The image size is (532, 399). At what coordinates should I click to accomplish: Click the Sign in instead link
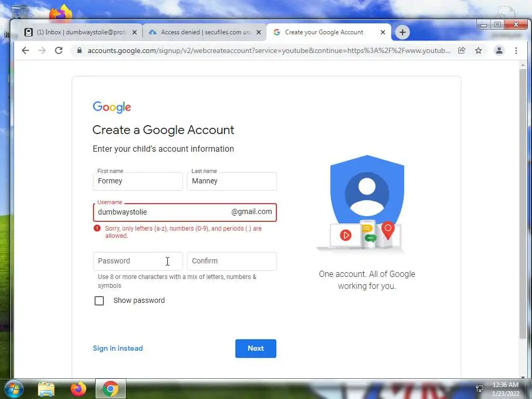[118, 349]
